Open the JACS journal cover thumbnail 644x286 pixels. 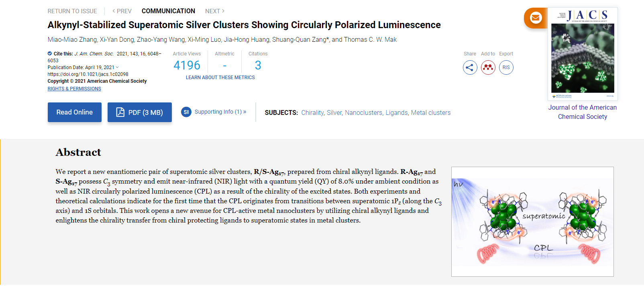pos(583,54)
